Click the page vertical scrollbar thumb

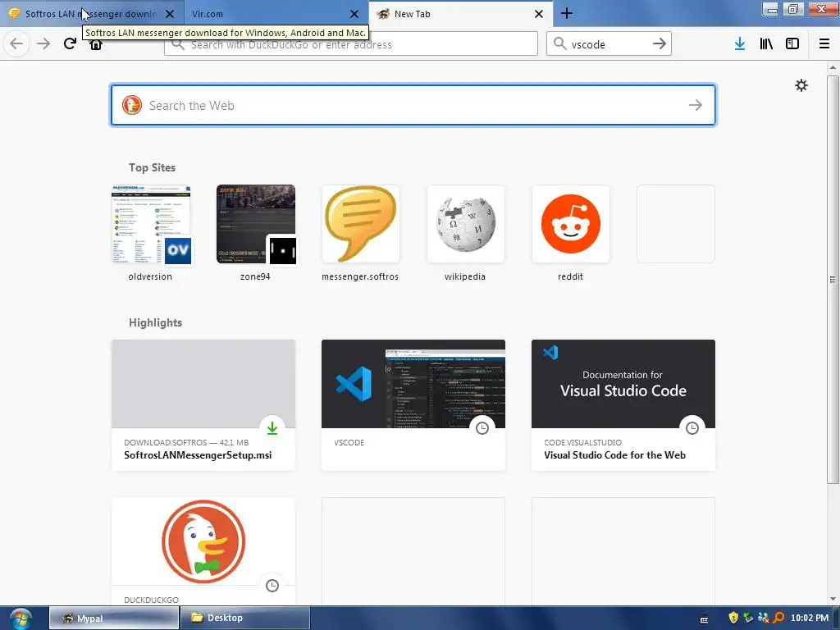point(833,279)
